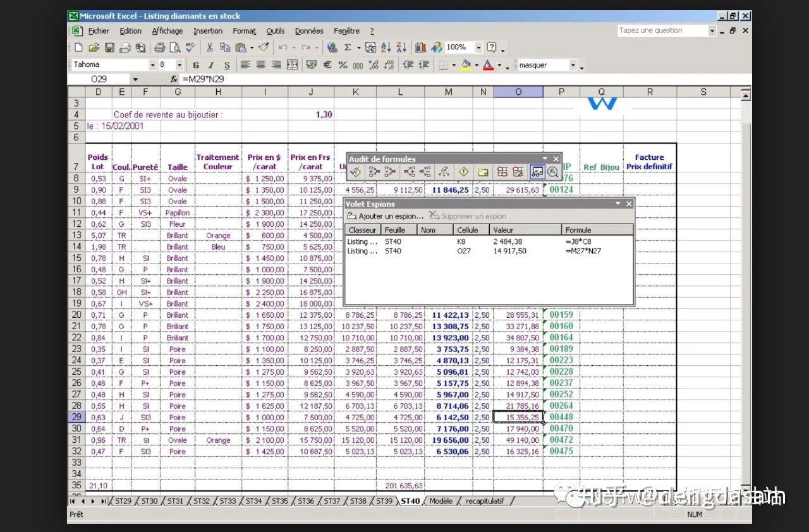Image resolution: width=809 pixels, height=532 pixels.
Task: Merge and center cells icon
Action: [x=292, y=65]
